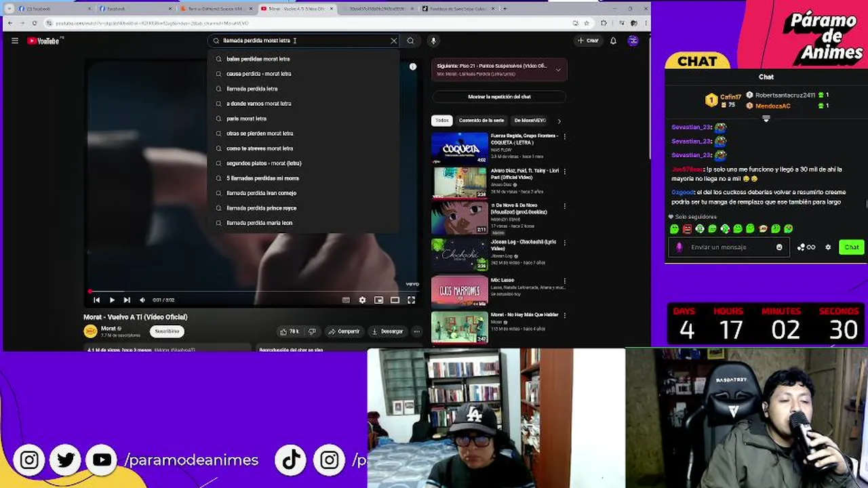
Task: Choose suggestion 'llamada perdida maria leon'
Action: pos(304,223)
